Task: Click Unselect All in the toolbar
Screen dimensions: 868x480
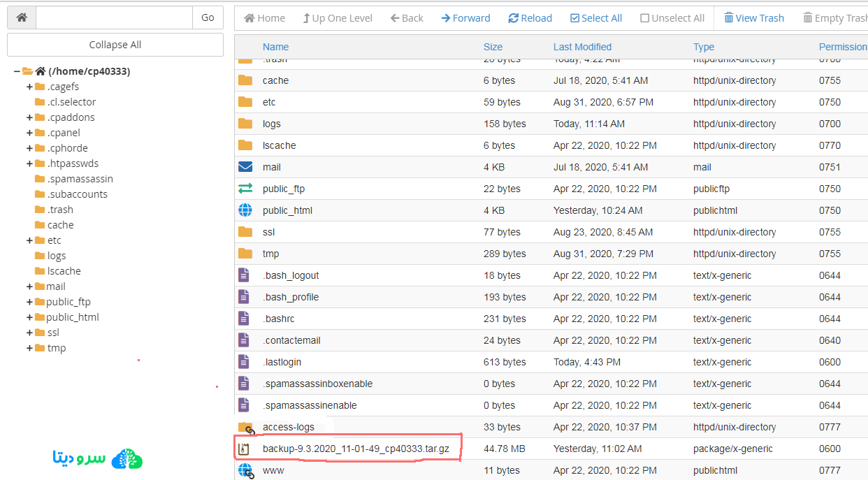Action: click(x=672, y=18)
